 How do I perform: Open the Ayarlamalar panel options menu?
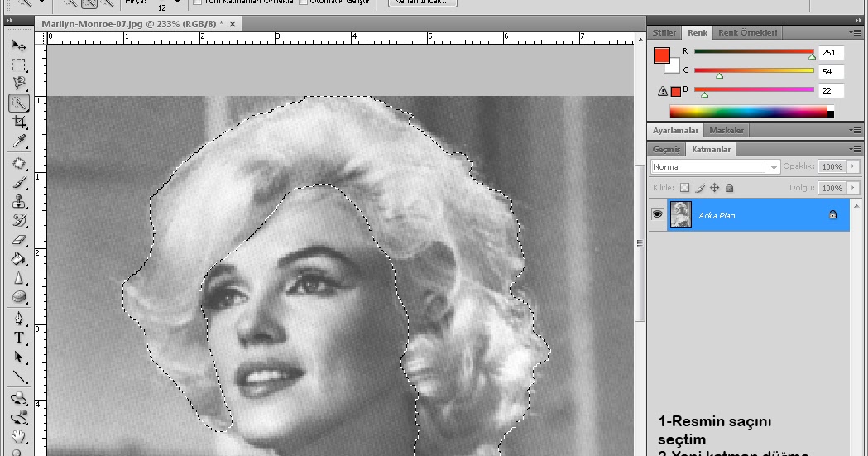tap(856, 130)
